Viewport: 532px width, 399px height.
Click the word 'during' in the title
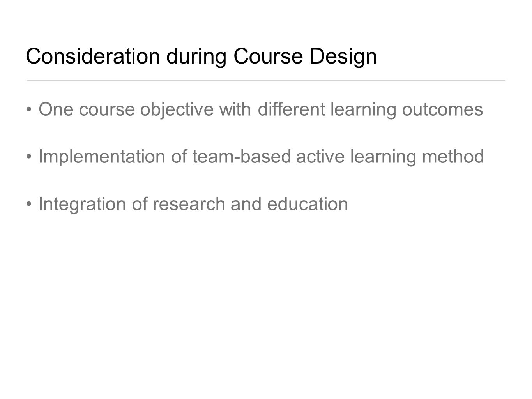[x=196, y=57]
